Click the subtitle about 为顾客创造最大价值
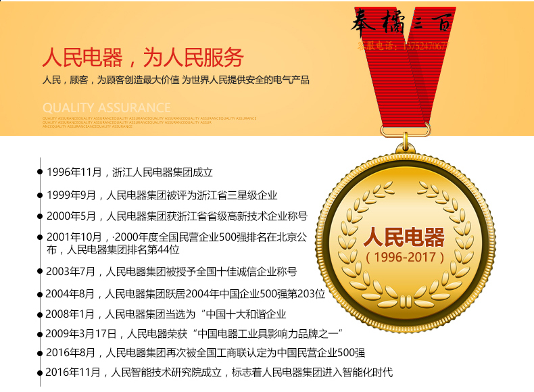 click(x=176, y=80)
